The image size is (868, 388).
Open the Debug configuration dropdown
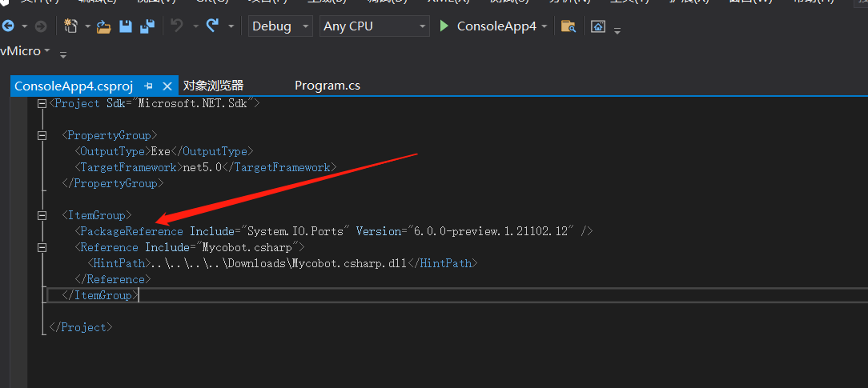click(x=280, y=26)
